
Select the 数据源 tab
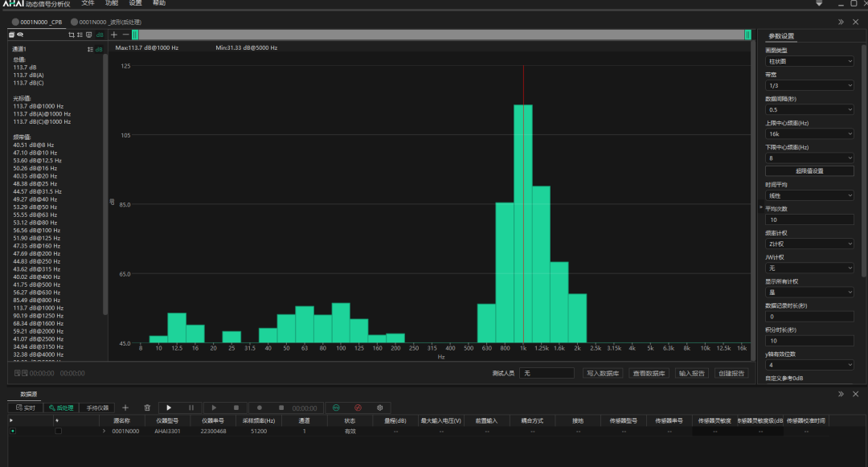29,395
